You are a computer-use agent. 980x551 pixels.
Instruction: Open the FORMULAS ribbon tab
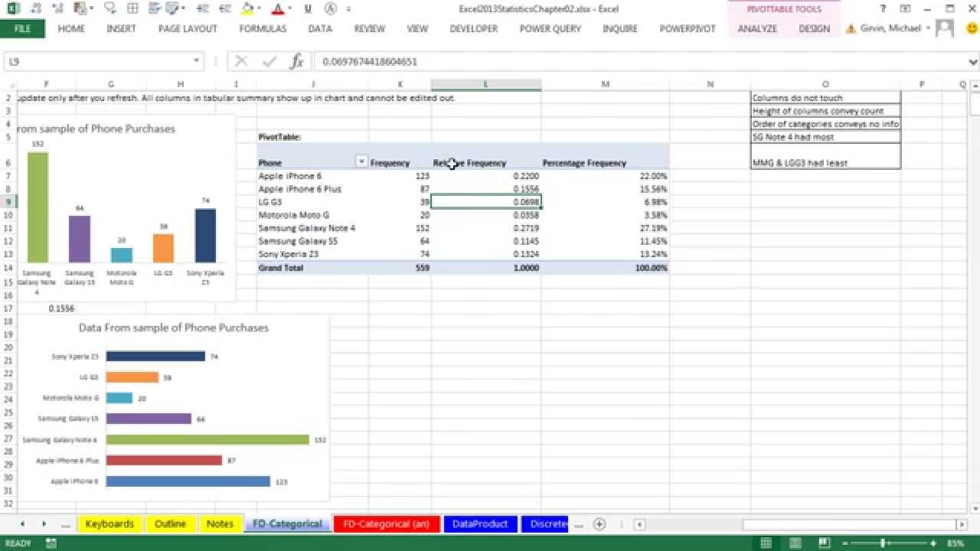[263, 28]
